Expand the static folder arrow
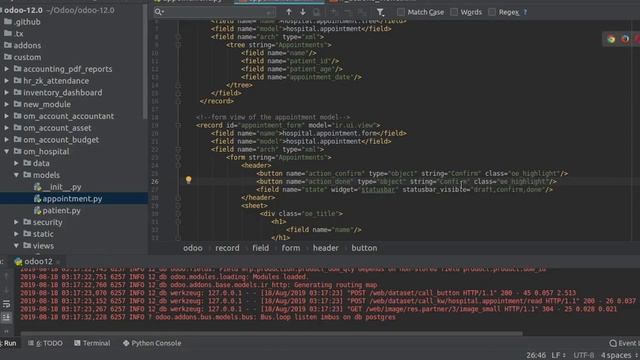The height and width of the screenshot is (360, 640). pyautogui.click(x=16, y=234)
